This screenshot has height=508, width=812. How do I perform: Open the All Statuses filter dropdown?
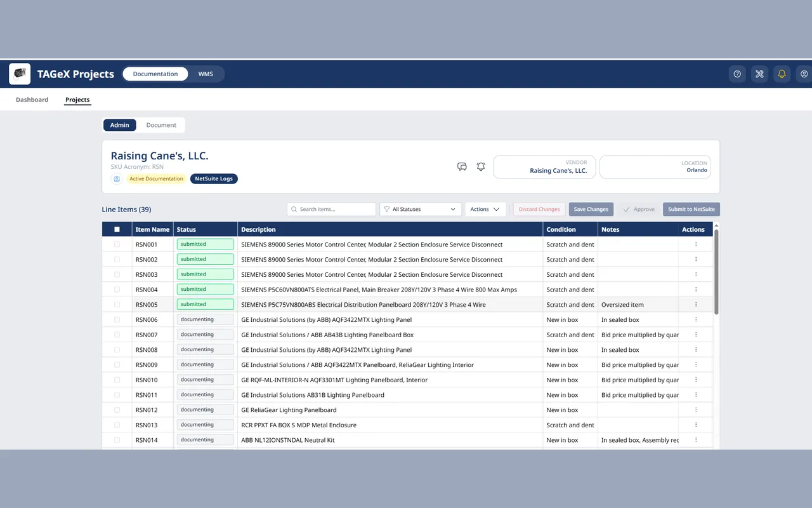(x=421, y=209)
